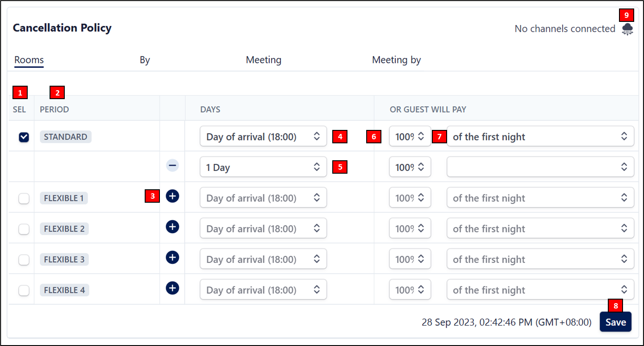
Task: Click the plus icon for Flexible 1
Action: pos(172,196)
